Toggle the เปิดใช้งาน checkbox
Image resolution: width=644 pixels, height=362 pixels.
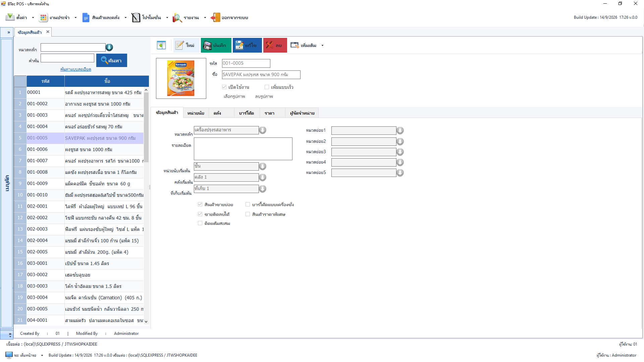pyautogui.click(x=224, y=87)
